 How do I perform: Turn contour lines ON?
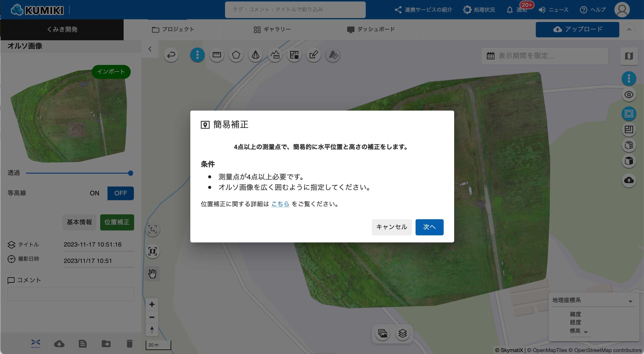[x=95, y=193]
